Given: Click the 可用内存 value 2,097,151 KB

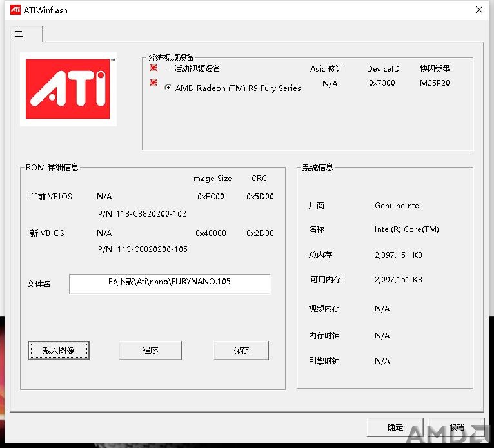Looking at the screenshot, I should [x=399, y=280].
